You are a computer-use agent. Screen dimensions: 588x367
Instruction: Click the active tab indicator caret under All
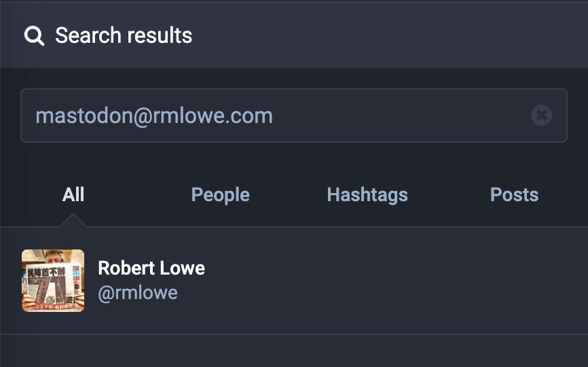coord(73,221)
